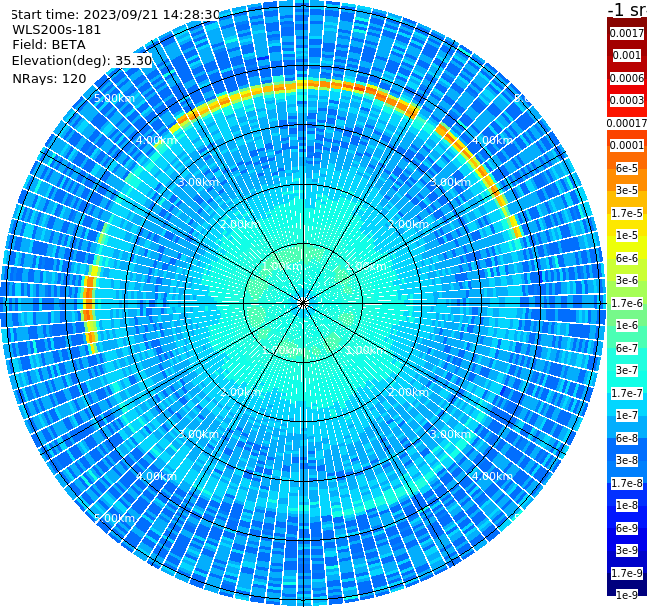This screenshot has height=607, width=647.
Task: Click the 6e-7 colorbar label
Action: coord(627,348)
